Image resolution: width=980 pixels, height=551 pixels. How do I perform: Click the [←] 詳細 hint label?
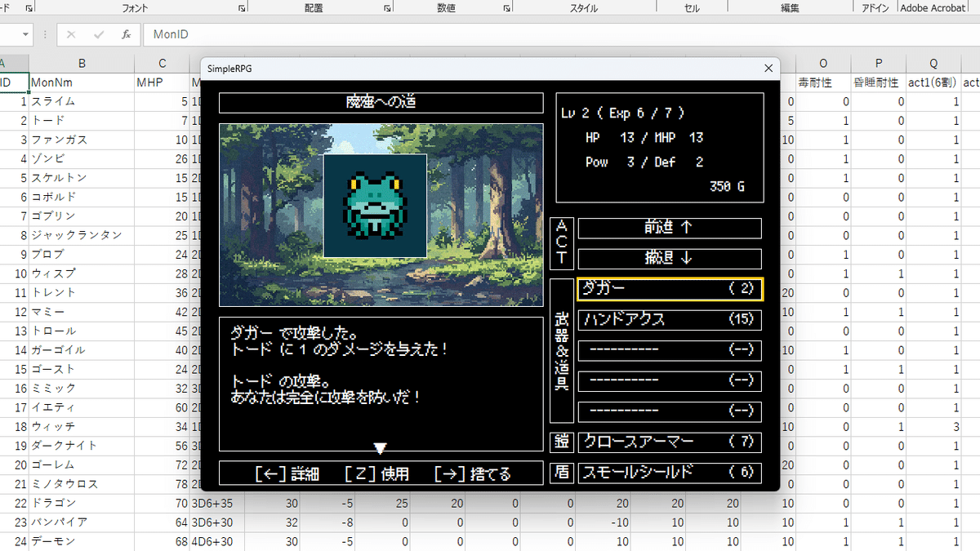(287, 473)
